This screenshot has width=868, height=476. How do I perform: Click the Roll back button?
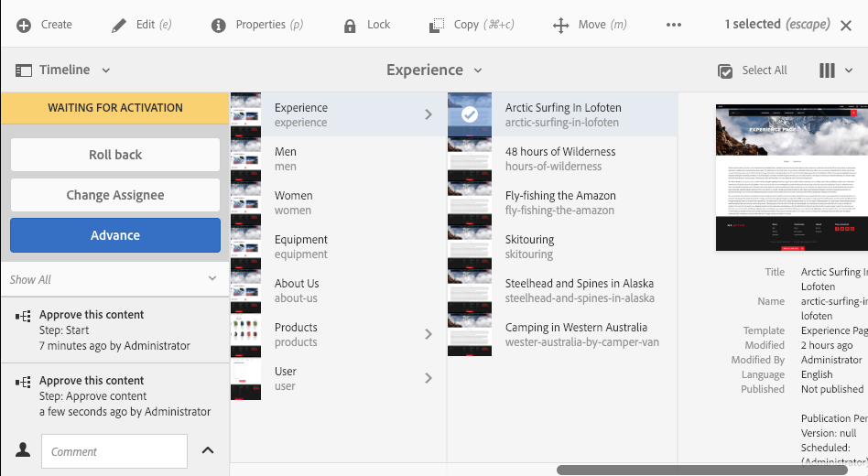pyautogui.click(x=115, y=155)
